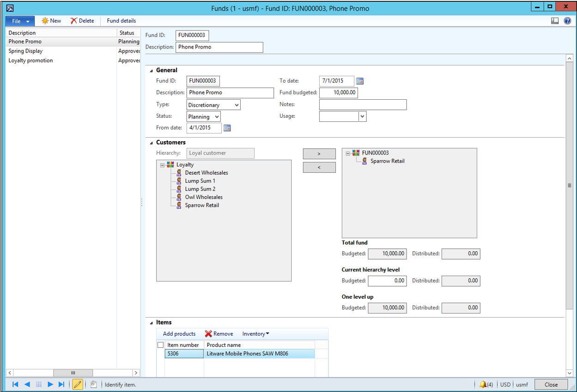Toggle the view layout icon beside help
Image resolution: width=577 pixels, height=392 pixels.
click(555, 21)
